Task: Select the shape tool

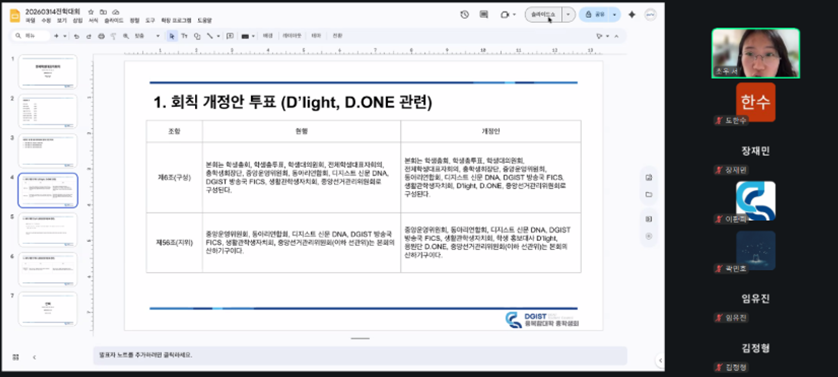Action: pos(197,36)
